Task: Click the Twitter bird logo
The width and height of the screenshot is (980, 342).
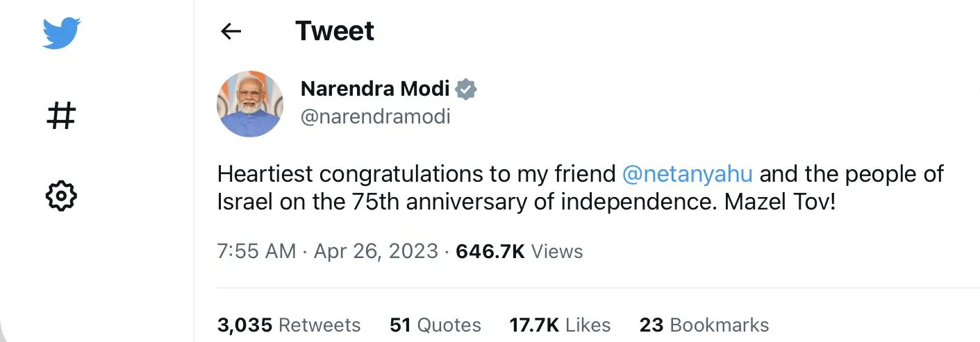Action: (60, 33)
